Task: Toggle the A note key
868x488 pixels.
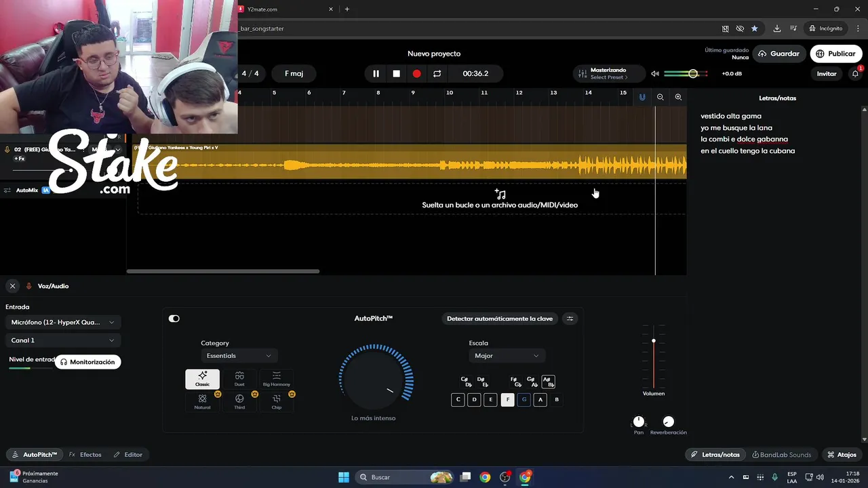Action: 540,400
